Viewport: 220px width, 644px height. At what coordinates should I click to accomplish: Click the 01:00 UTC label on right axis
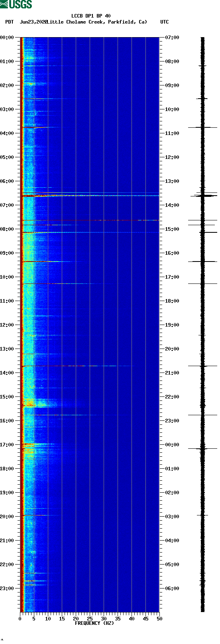pos(172,469)
